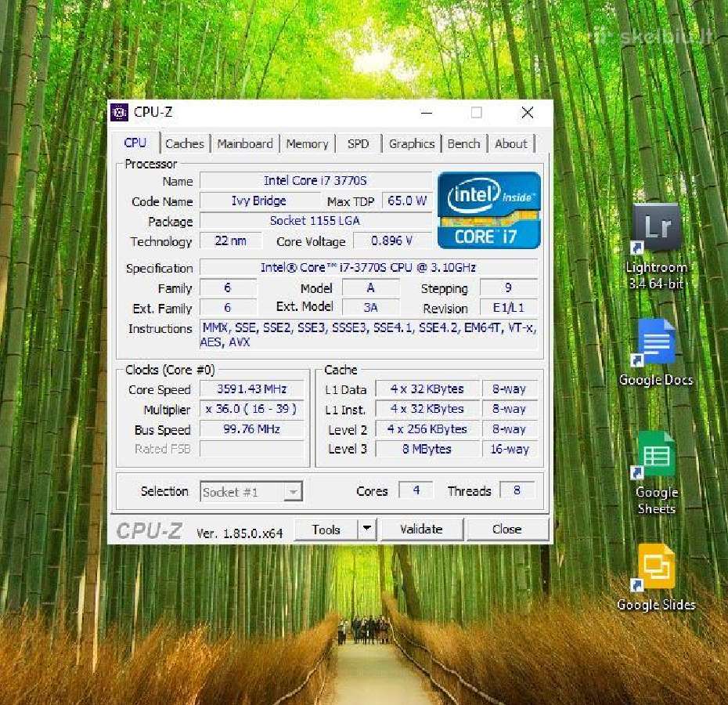Image resolution: width=728 pixels, height=705 pixels.
Task: Click the Threads value 8
Action: coord(517,490)
